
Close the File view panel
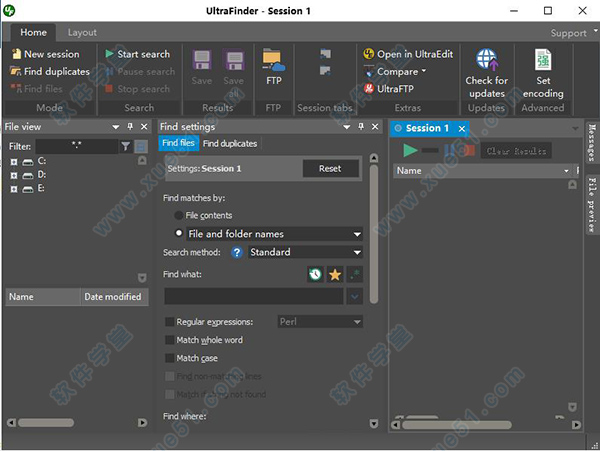click(x=144, y=127)
